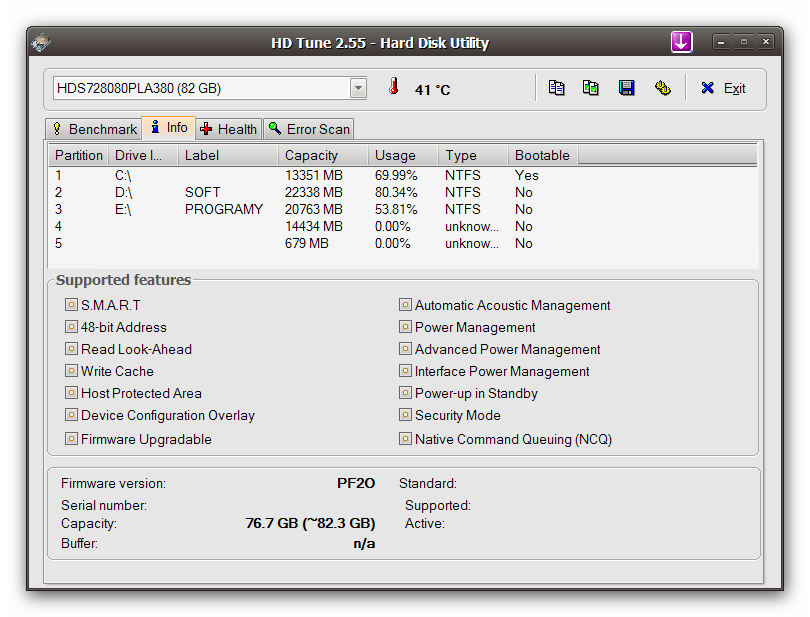The height and width of the screenshot is (617, 810).
Task: Sort by the Bootable column header
Action: (x=543, y=156)
